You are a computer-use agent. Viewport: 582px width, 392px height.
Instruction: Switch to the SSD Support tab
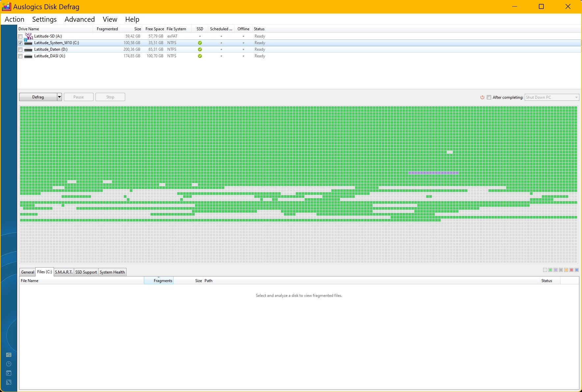point(86,272)
